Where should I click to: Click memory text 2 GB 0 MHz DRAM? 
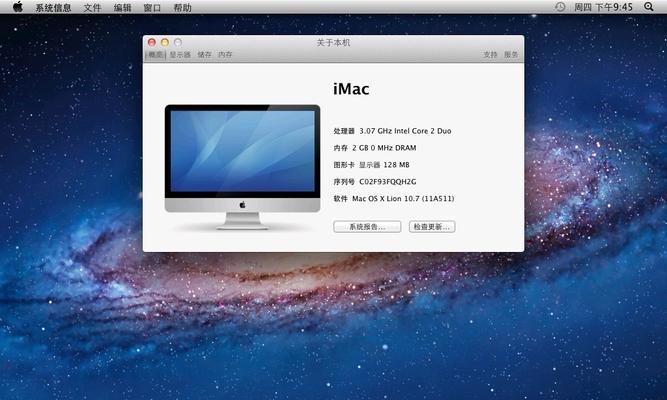click(x=384, y=148)
